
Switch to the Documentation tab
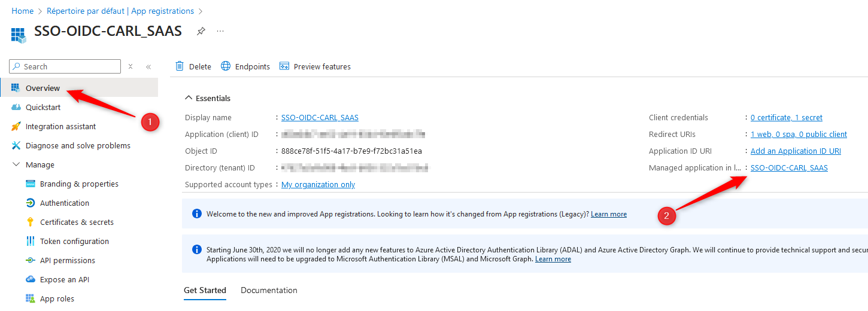point(269,290)
